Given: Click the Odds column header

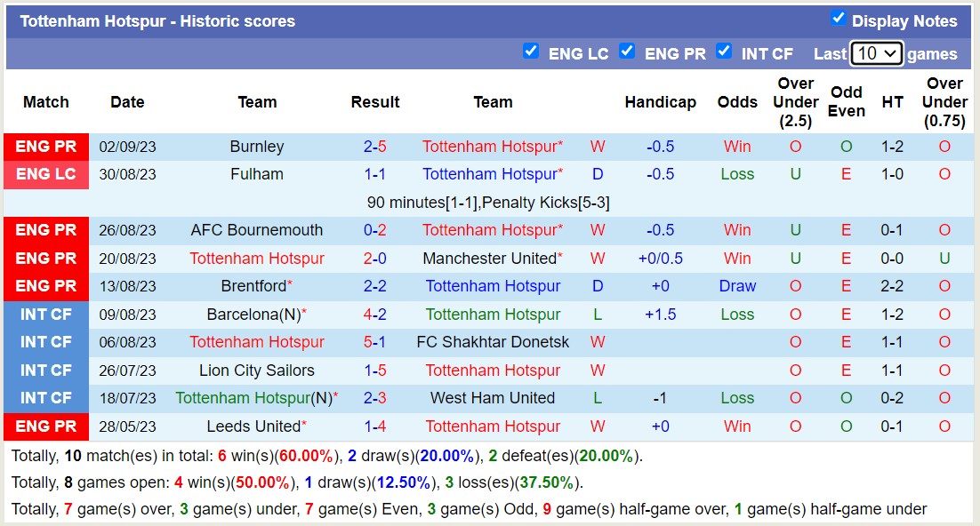Looking at the screenshot, I should (737, 102).
